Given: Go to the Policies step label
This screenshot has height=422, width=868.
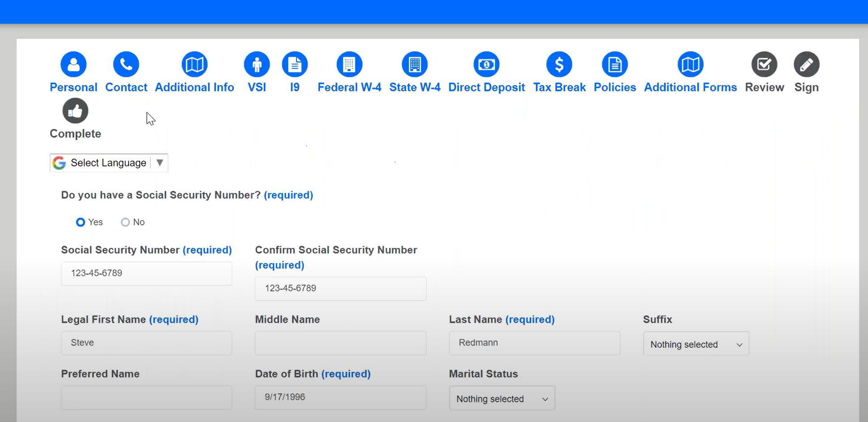Looking at the screenshot, I should click(x=614, y=87).
